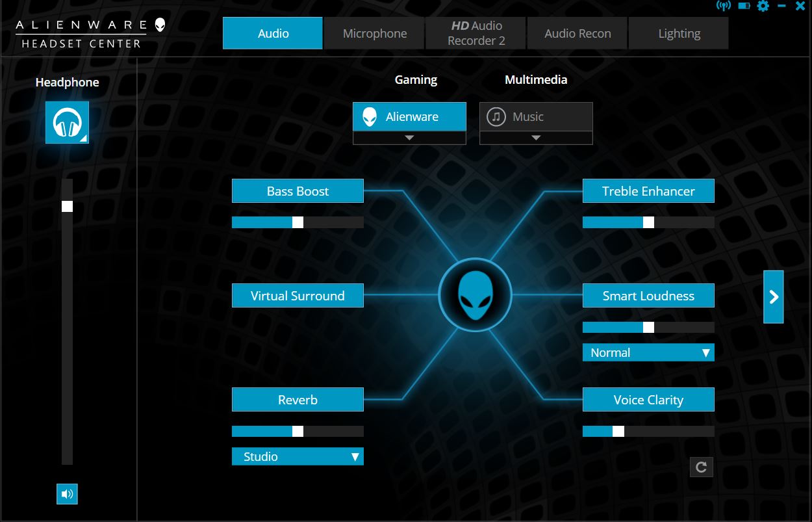The height and width of the screenshot is (522, 812).
Task: Click the headphone volume slider track
Action: (67, 325)
